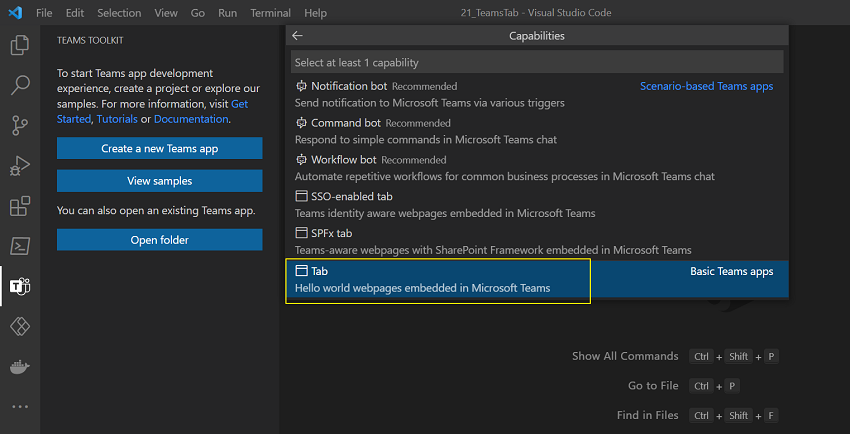Viewport: 850px width, 434px height.
Task: Click the Open folder button
Action: click(159, 239)
